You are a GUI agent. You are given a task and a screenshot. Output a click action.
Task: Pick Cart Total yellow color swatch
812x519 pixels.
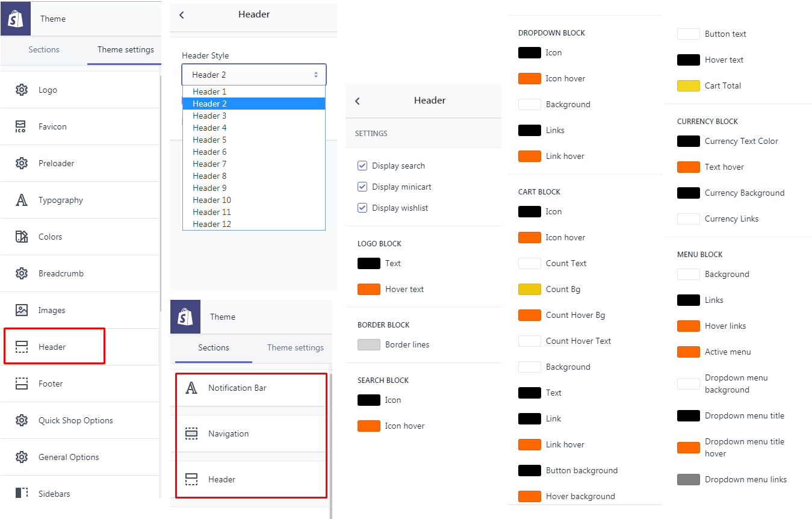(689, 85)
